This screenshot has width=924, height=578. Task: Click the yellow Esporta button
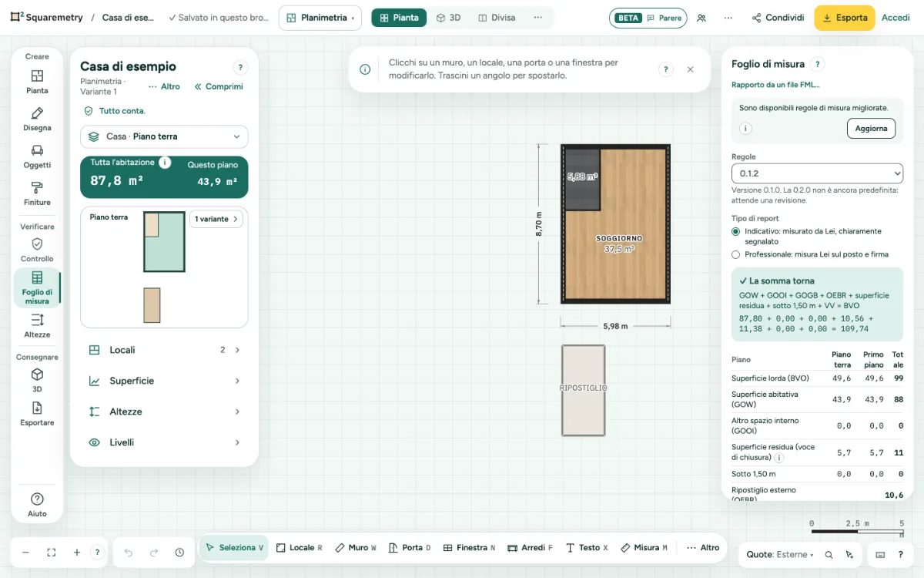click(x=845, y=18)
